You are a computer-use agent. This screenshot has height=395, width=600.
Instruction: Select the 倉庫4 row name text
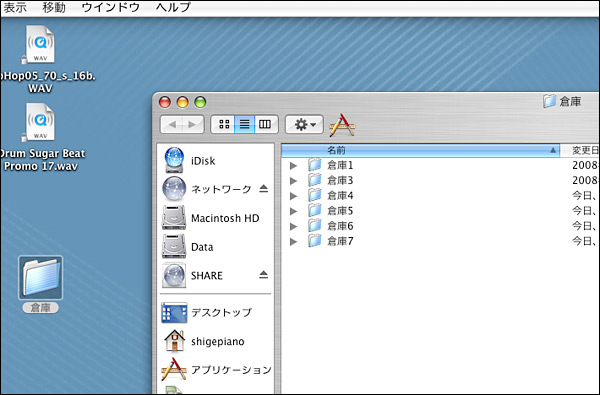(x=340, y=196)
